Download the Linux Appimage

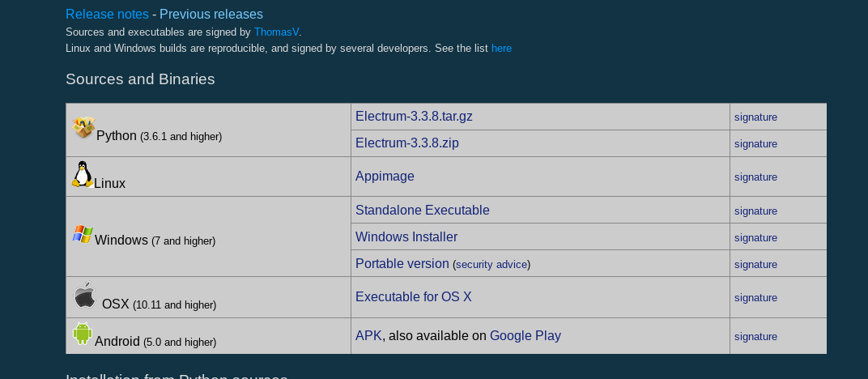click(x=385, y=176)
